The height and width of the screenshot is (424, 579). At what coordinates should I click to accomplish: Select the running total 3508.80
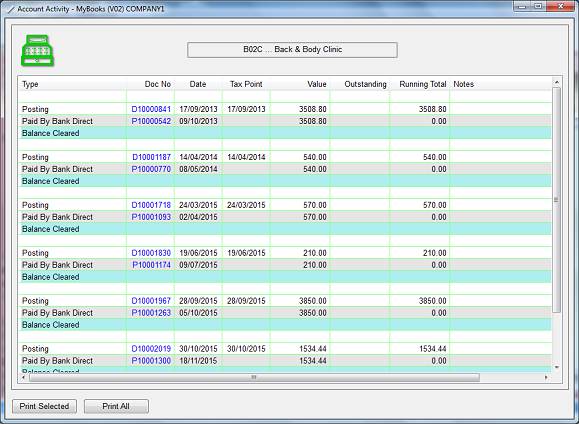coord(432,109)
